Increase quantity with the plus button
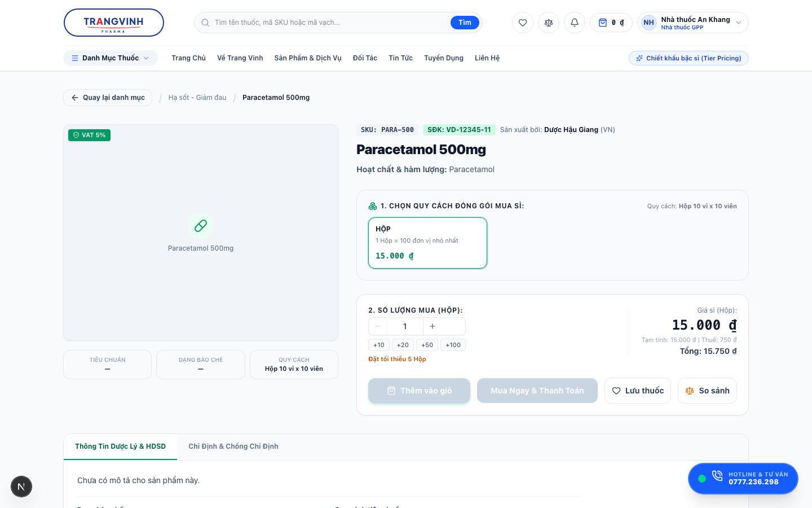Image resolution: width=812 pixels, height=508 pixels. [433, 326]
